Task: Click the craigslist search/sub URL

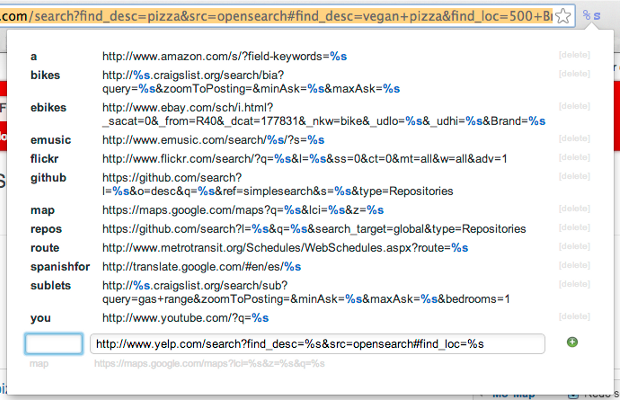Action: 306,292
